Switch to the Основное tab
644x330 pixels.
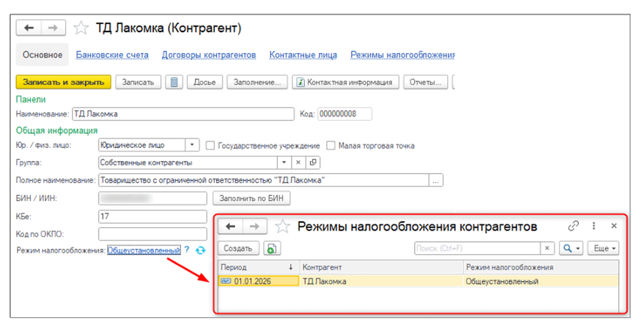pos(42,55)
